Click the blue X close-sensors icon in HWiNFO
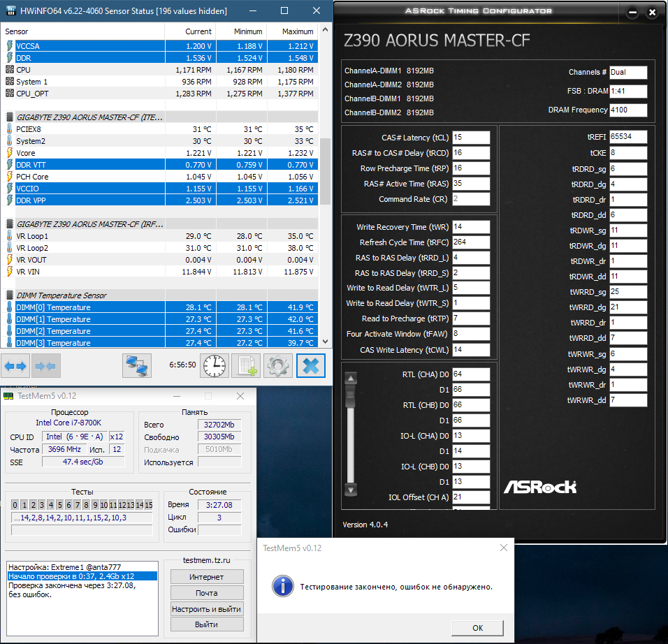This screenshot has width=668, height=644. coord(310,366)
